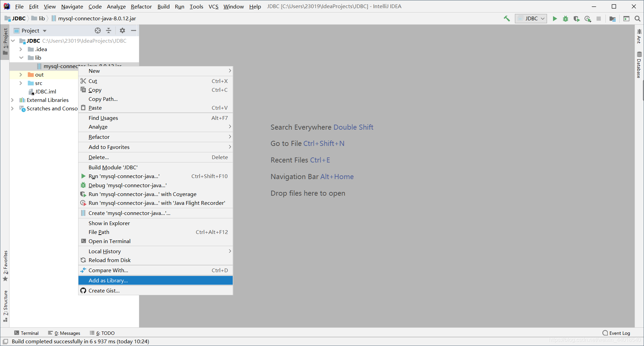Open the Refactor menu in the menu bar
Viewport: 644px width, 346px height.
[x=141, y=6]
